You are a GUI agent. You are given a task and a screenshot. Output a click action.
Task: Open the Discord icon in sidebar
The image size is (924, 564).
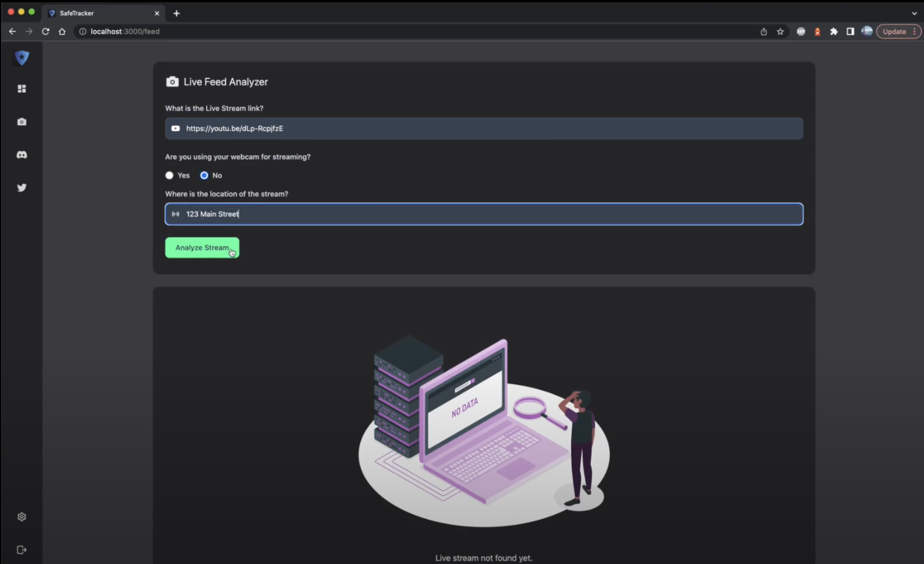22,155
